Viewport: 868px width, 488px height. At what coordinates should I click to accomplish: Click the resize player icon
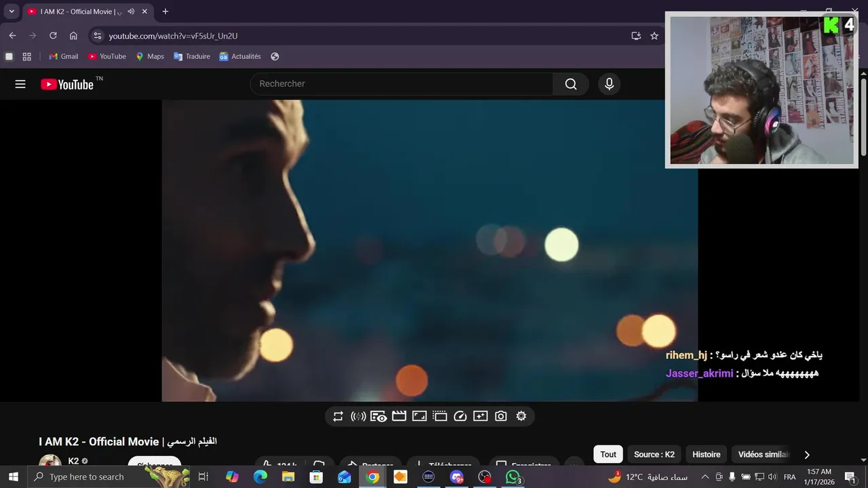(419, 416)
